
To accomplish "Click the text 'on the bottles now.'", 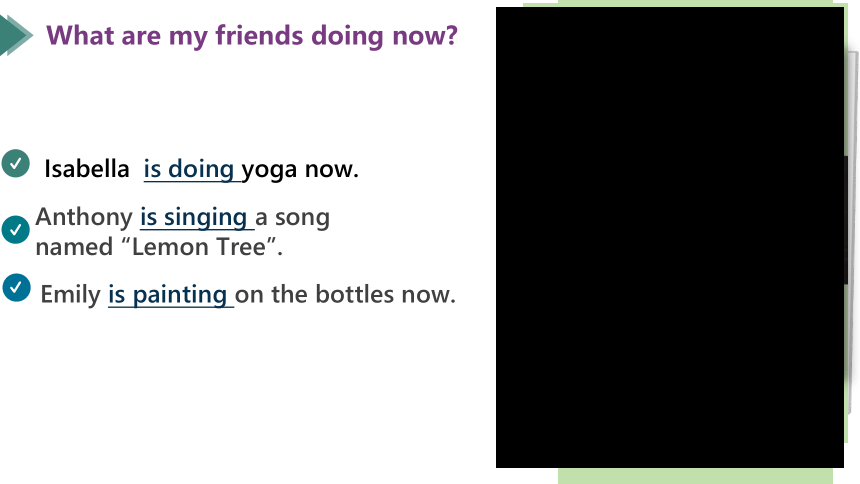I will [x=345, y=294].
